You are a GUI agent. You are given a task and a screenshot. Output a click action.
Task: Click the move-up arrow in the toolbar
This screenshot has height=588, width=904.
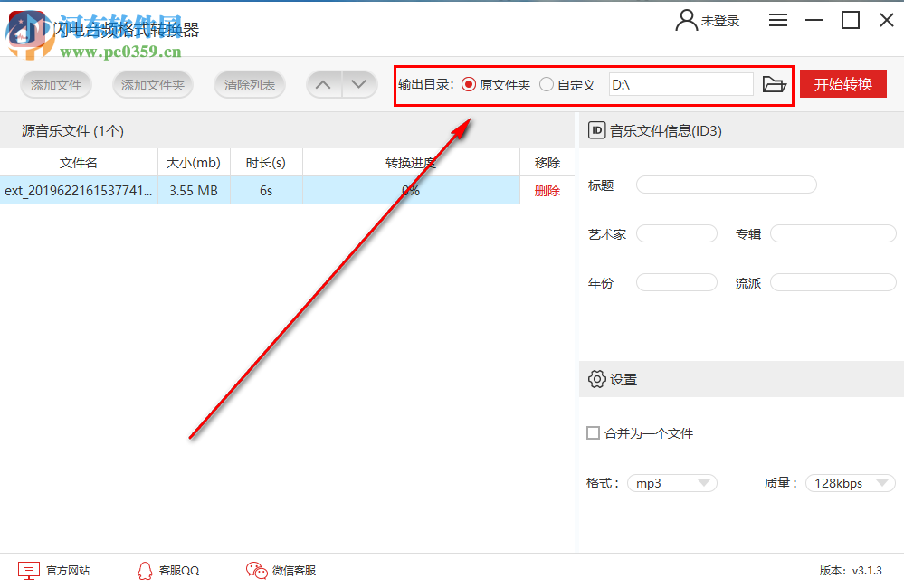[x=323, y=83]
